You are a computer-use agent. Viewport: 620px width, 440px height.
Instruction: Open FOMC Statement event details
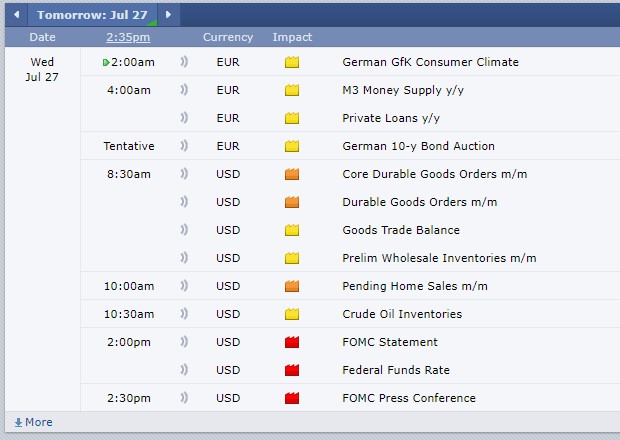point(390,342)
